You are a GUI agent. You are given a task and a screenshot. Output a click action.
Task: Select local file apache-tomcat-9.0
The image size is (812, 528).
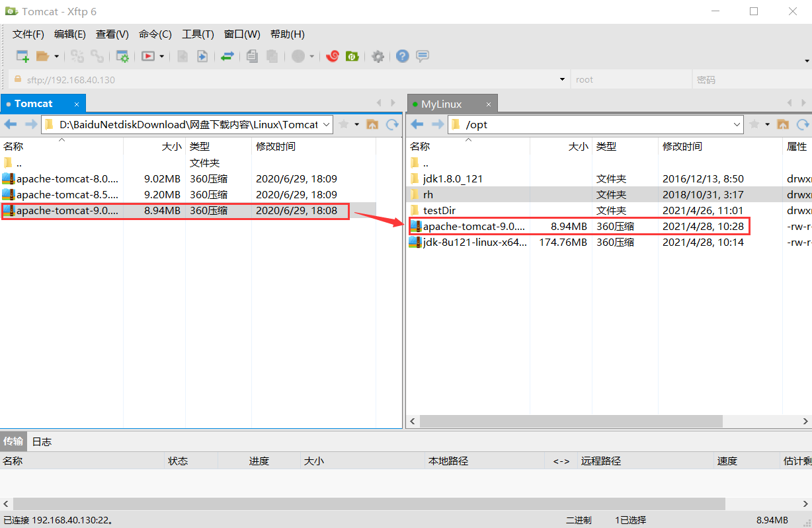(x=188, y=211)
